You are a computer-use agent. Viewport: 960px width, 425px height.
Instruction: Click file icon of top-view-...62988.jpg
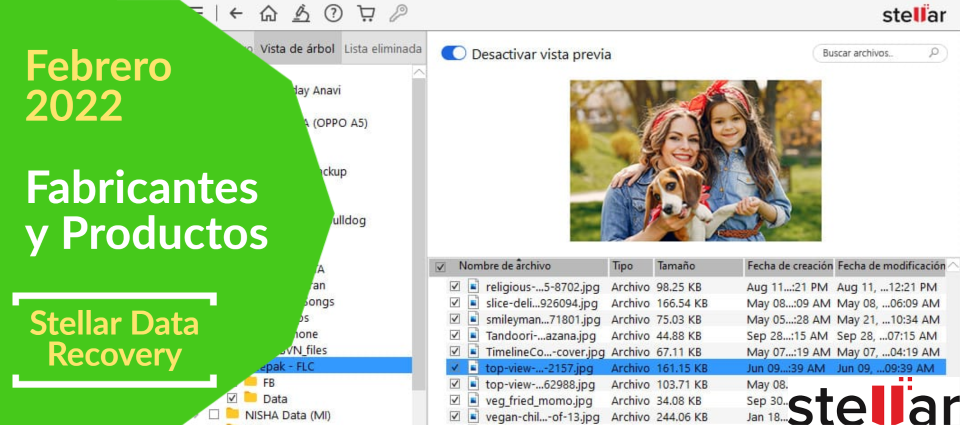pos(473,384)
